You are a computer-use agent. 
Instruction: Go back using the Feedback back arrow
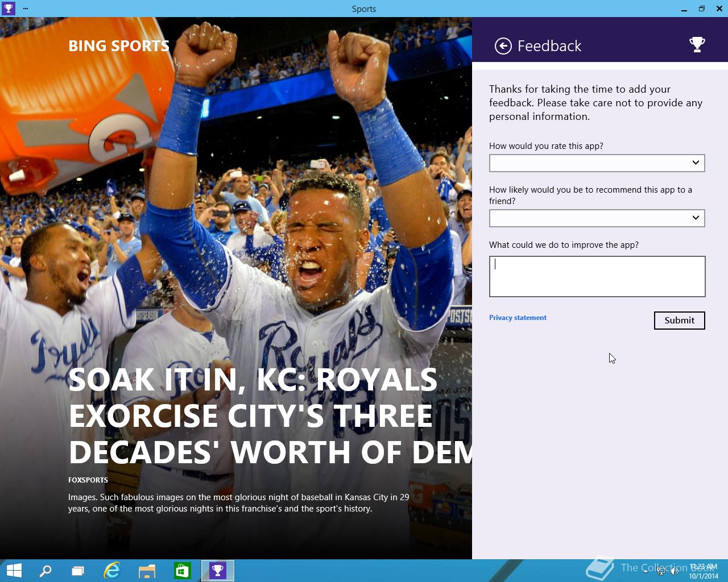[x=503, y=46]
